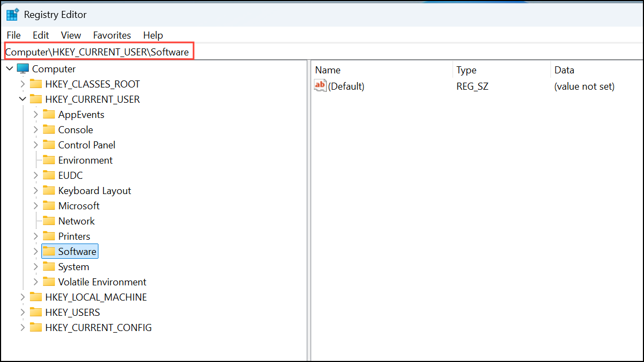644x362 pixels.
Task: Click the Registry Editor app icon in title bar
Action: 13,14
